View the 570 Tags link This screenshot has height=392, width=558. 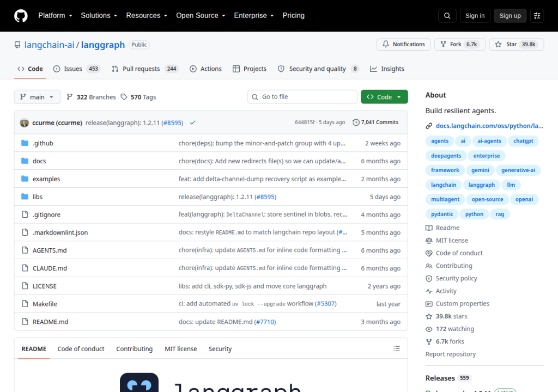click(138, 97)
